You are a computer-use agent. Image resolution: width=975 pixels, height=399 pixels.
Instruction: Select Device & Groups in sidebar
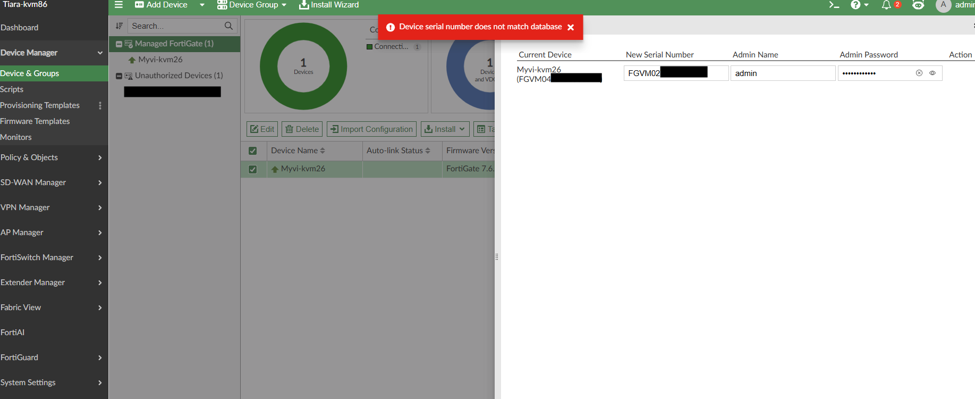(x=54, y=73)
